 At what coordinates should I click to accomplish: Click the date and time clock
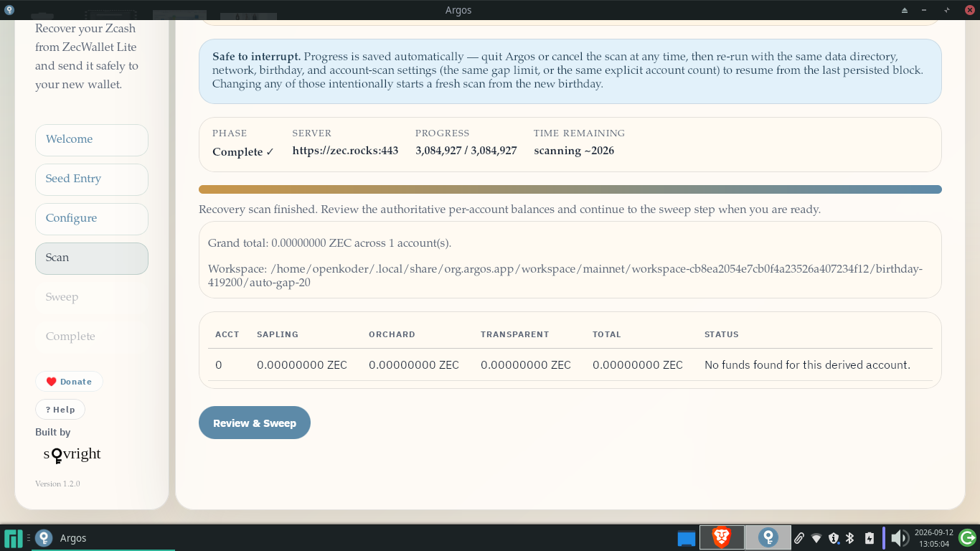point(933,538)
